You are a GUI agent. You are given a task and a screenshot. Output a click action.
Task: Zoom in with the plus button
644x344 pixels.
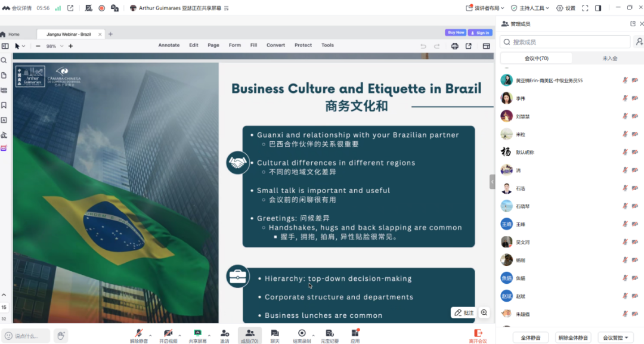pos(70,46)
